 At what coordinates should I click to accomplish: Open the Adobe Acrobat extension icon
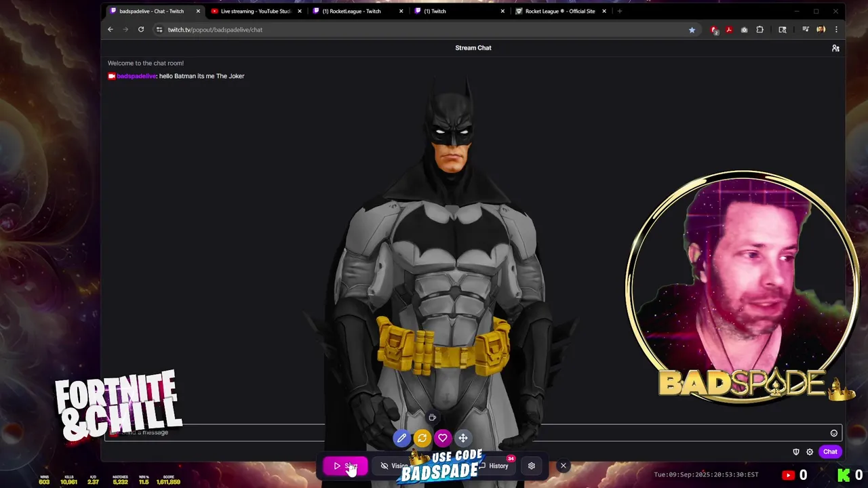[729, 30]
